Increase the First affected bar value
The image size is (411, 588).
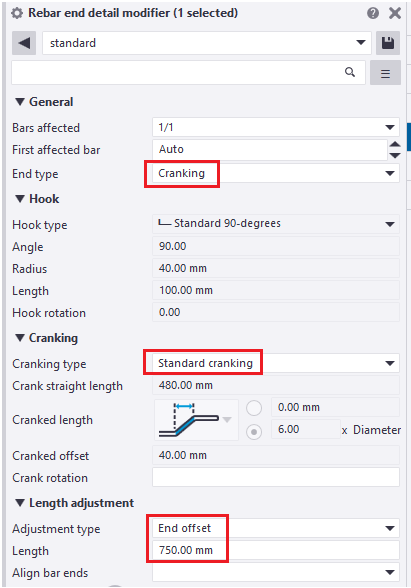tap(395, 144)
